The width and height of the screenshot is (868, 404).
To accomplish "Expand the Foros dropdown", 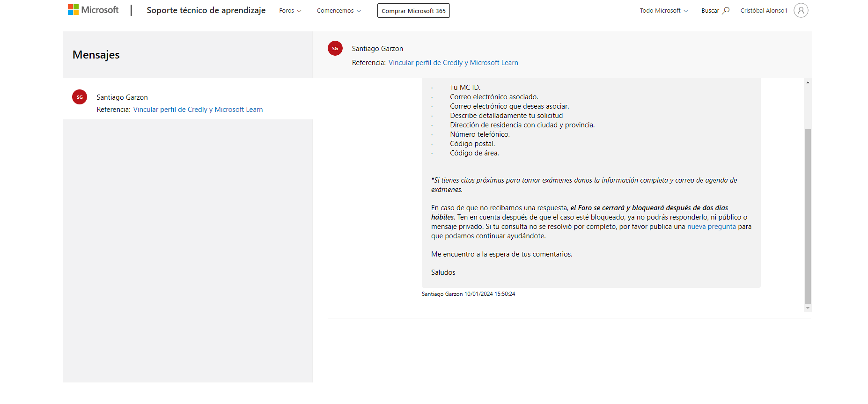I will (x=290, y=11).
